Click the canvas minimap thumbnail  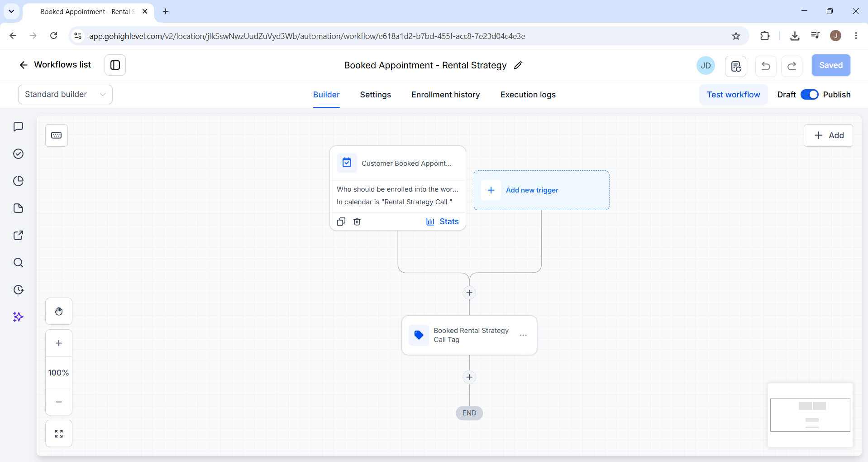810,415
